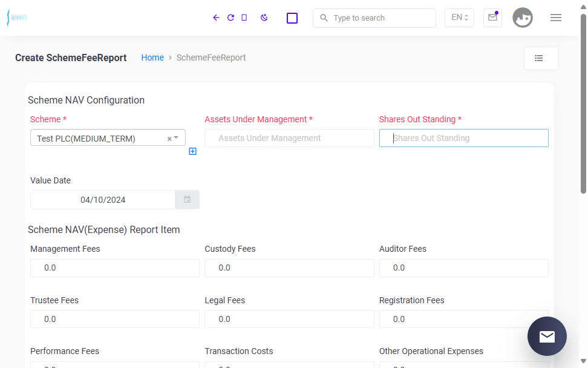588x368 pixels.
Task: Click the search magnifier icon
Action: pyautogui.click(x=324, y=18)
